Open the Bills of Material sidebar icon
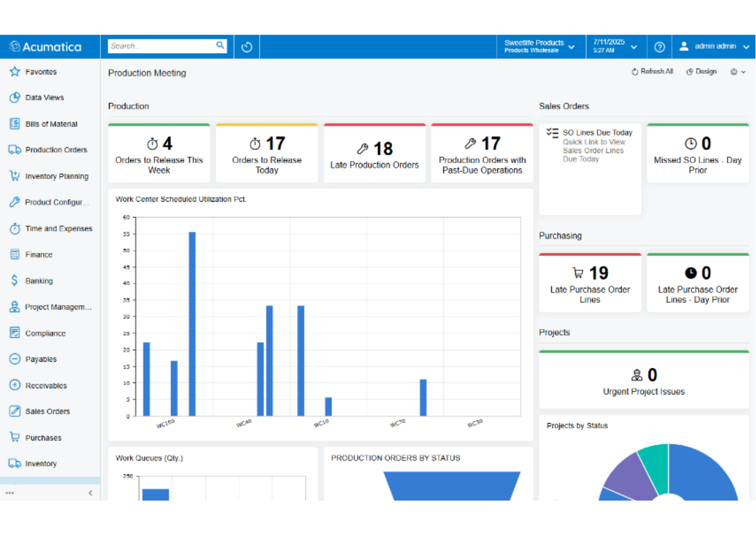Viewport: 756px width, 536px height. click(15, 124)
